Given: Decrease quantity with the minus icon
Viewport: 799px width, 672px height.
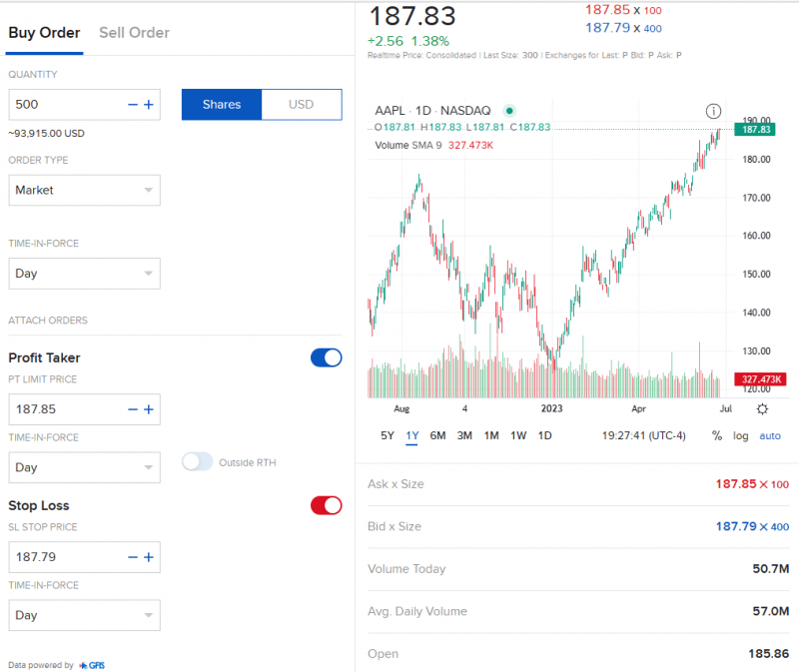Looking at the screenshot, I should click(133, 105).
